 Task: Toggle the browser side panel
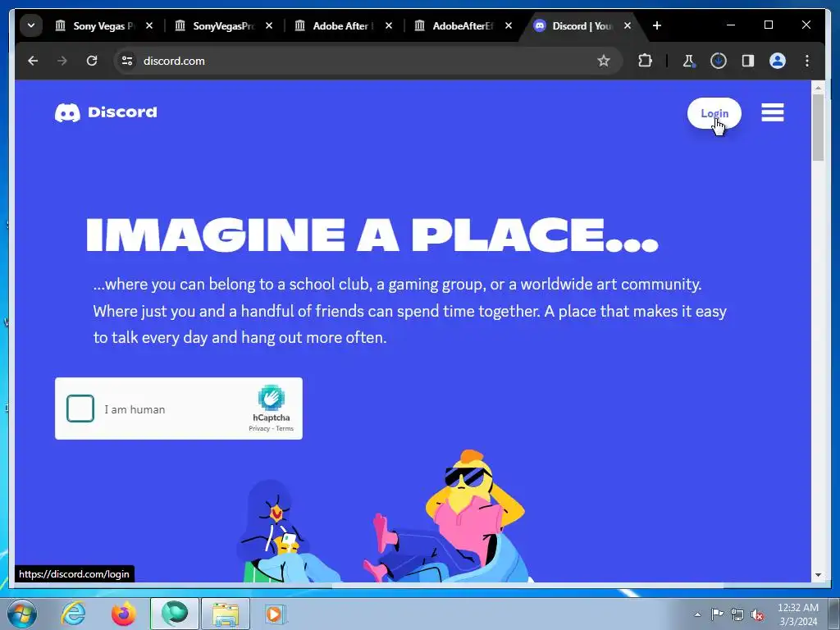pyautogui.click(x=748, y=61)
